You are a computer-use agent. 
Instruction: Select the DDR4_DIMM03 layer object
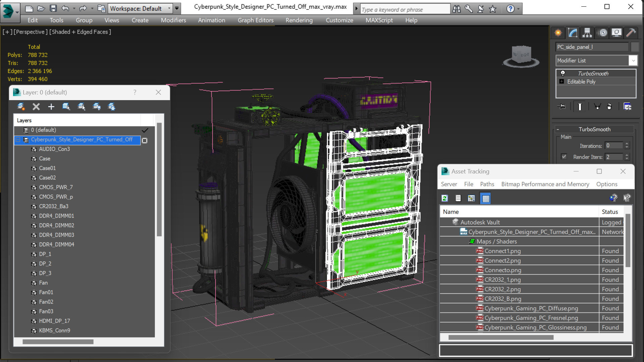click(x=56, y=235)
